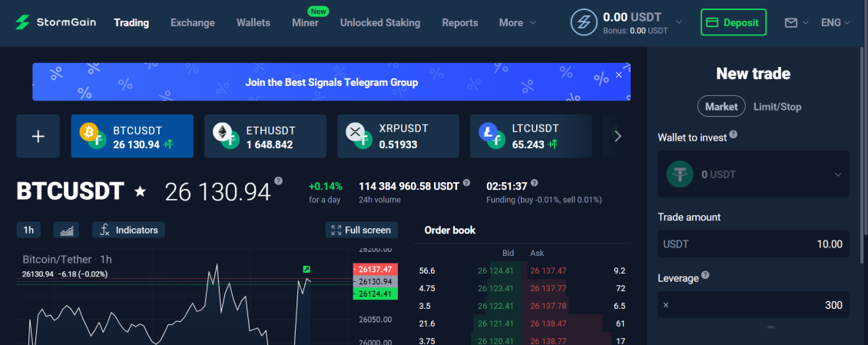
Task: Open the chart type selector icon
Action: pyautogui.click(x=66, y=230)
